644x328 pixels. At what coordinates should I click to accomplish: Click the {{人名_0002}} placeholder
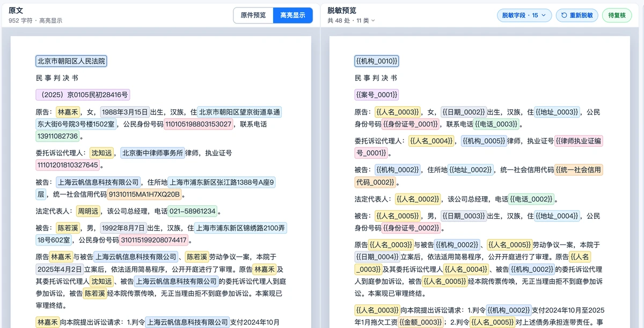(x=418, y=199)
